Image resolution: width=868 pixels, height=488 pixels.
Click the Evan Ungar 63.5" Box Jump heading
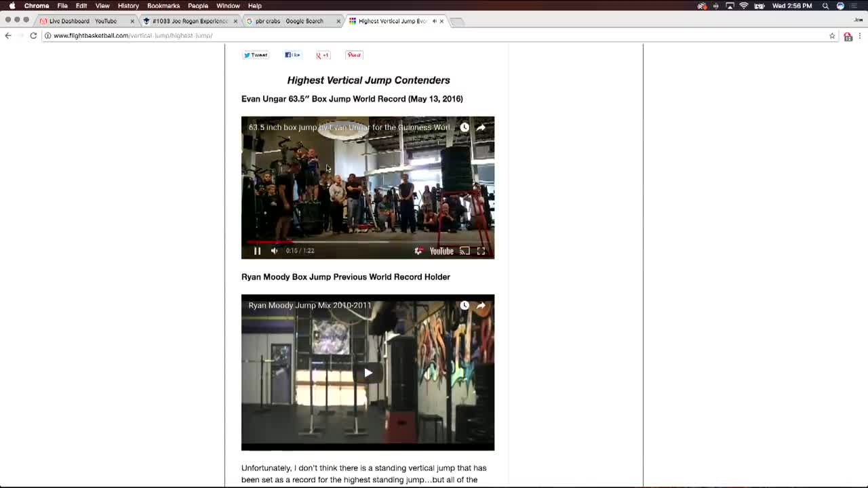click(352, 99)
